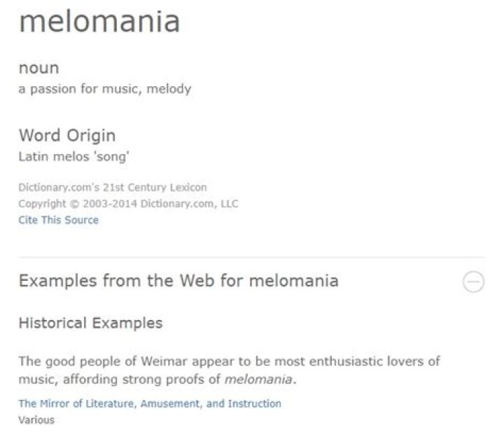The width and height of the screenshot is (504, 435).
Task: Click the definition 'a passion for music, melody'
Action: point(104,89)
